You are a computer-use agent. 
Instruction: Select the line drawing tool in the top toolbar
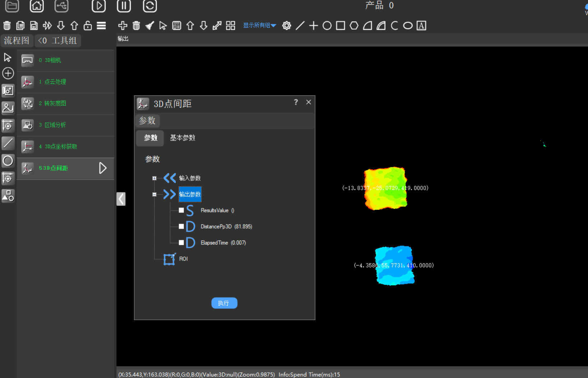click(300, 26)
